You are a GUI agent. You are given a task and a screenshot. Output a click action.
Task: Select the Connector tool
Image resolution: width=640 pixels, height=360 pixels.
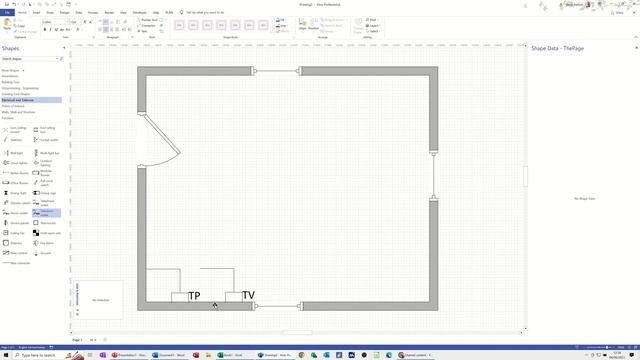[147, 25]
